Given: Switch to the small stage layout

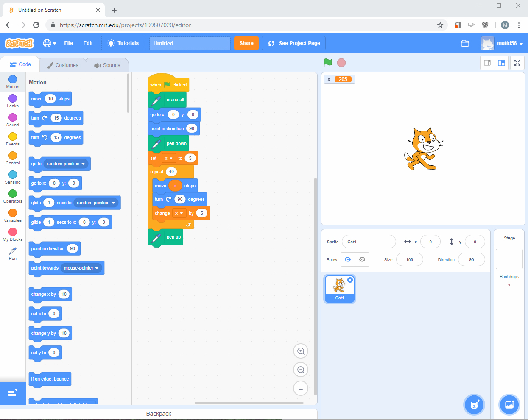Looking at the screenshot, I should point(487,63).
